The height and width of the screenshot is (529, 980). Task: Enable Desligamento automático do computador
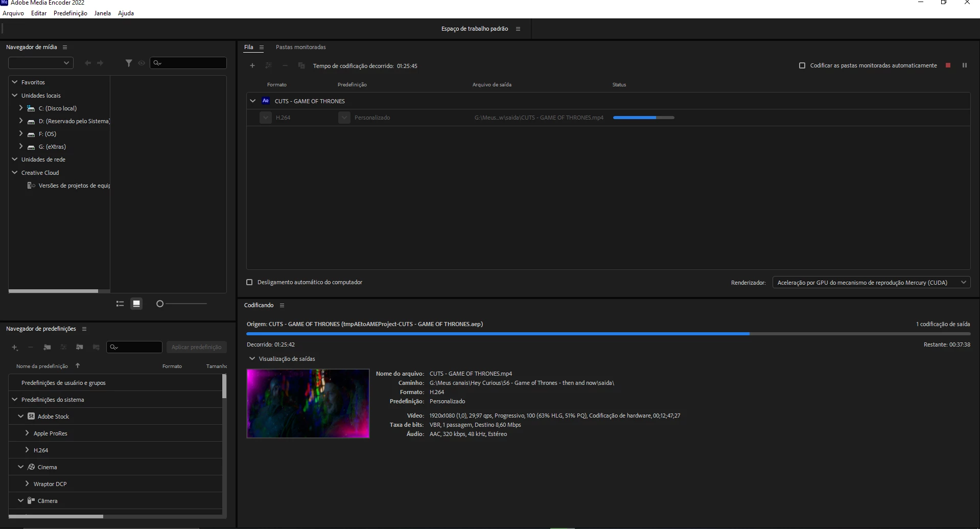(x=249, y=282)
